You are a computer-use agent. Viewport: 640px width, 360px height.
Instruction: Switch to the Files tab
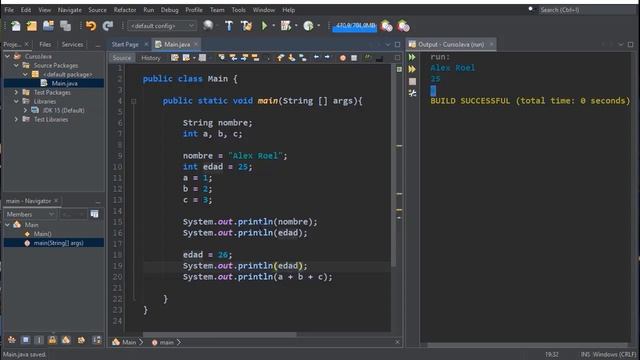click(x=45, y=44)
